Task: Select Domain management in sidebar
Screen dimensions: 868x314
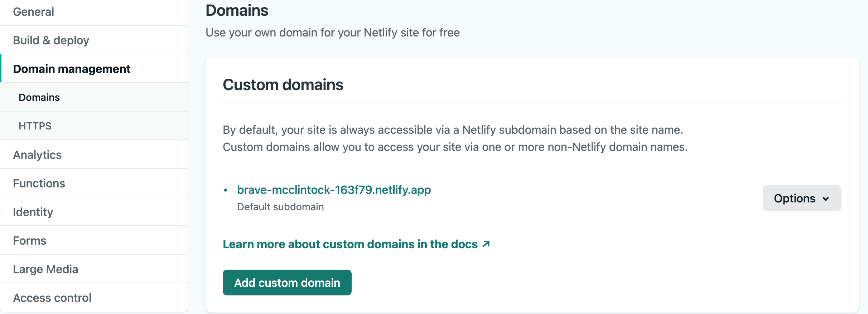Action: click(72, 69)
